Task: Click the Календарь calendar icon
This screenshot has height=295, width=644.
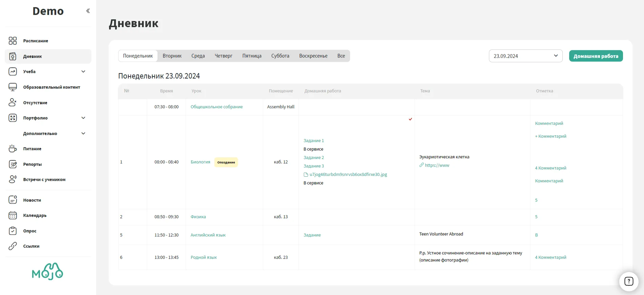Action: [x=13, y=215]
